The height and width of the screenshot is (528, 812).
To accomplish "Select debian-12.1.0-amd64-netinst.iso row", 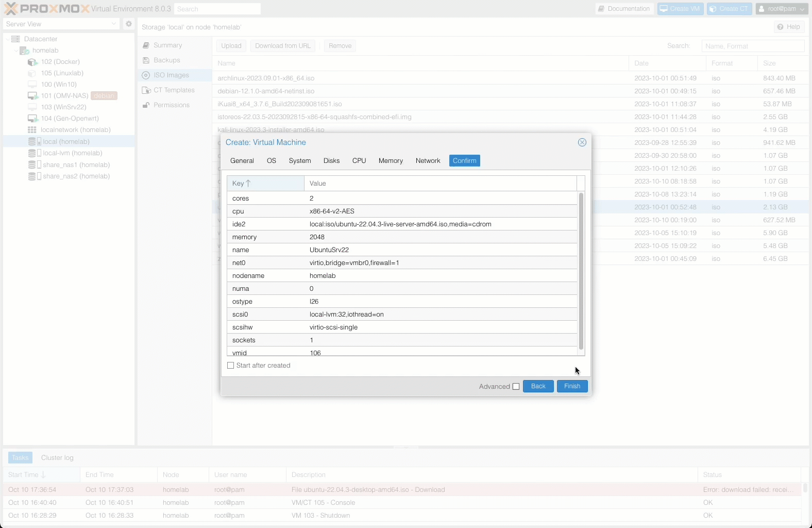I will point(510,91).
